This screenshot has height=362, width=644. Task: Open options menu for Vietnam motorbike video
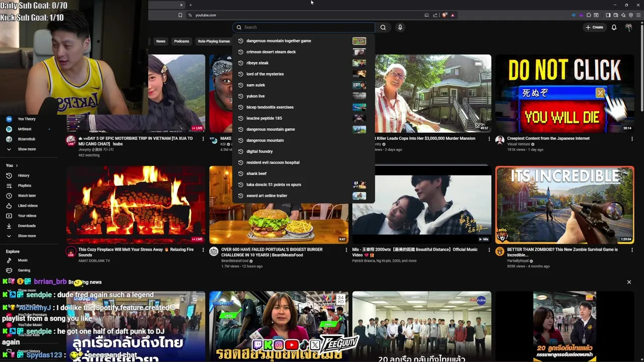(x=203, y=139)
